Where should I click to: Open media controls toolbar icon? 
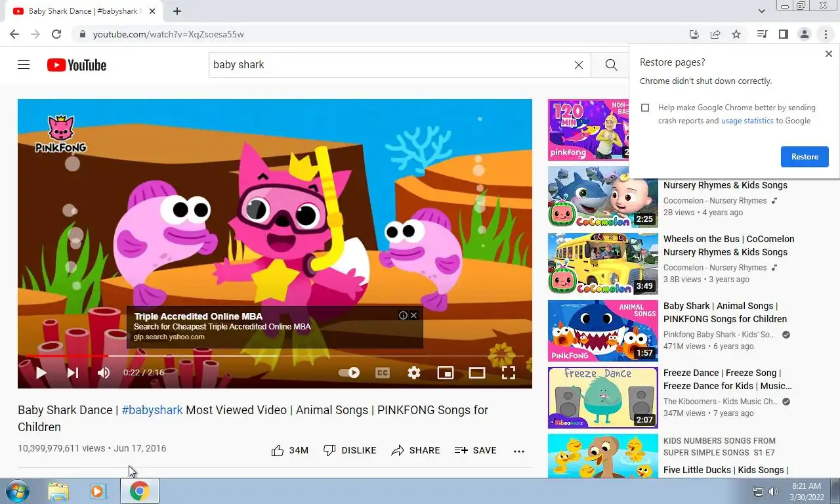(x=762, y=34)
